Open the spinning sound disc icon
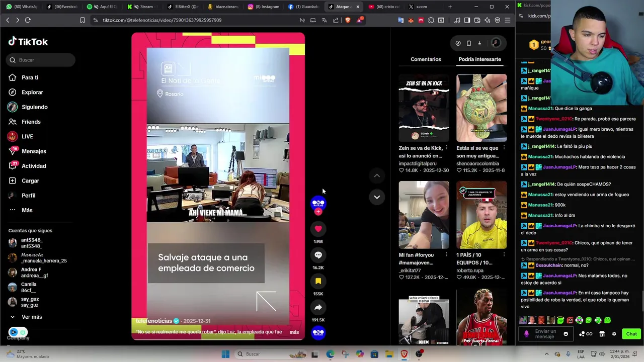This screenshot has height=362, width=644. pos(318,332)
